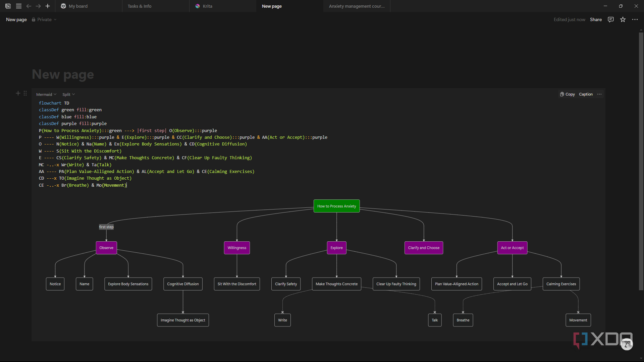
Task: Open the Split view mode dropdown
Action: coord(68,95)
